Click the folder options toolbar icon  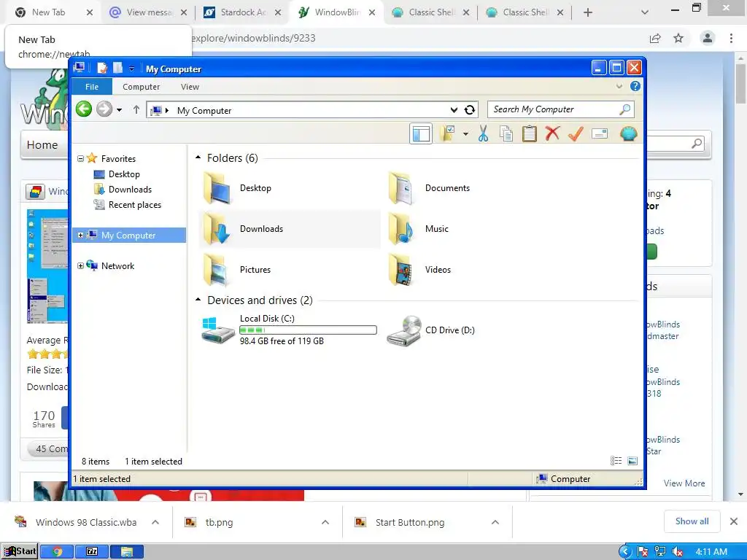pos(448,134)
